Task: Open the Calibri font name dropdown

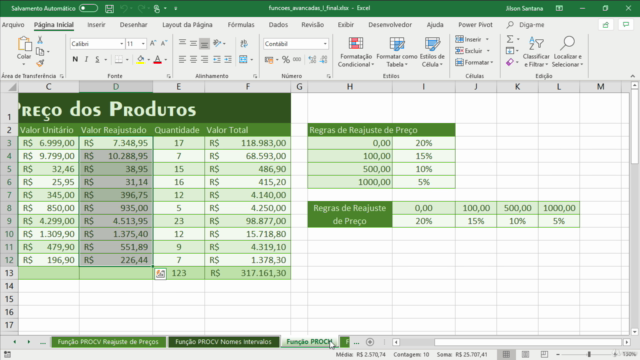Action: (122, 44)
